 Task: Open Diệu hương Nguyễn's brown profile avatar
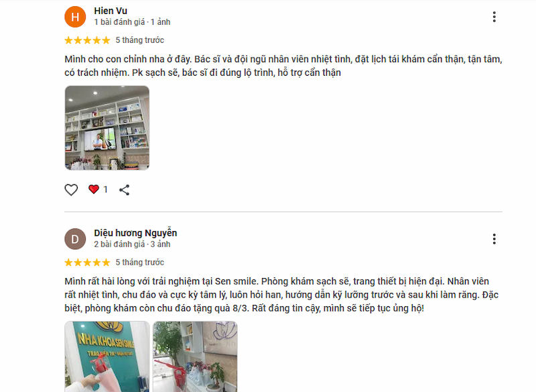click(x=75, y=239)
